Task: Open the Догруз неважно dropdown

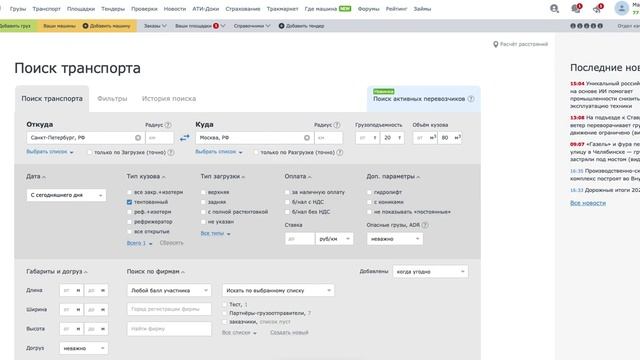Action: click(x=84, y=348)
